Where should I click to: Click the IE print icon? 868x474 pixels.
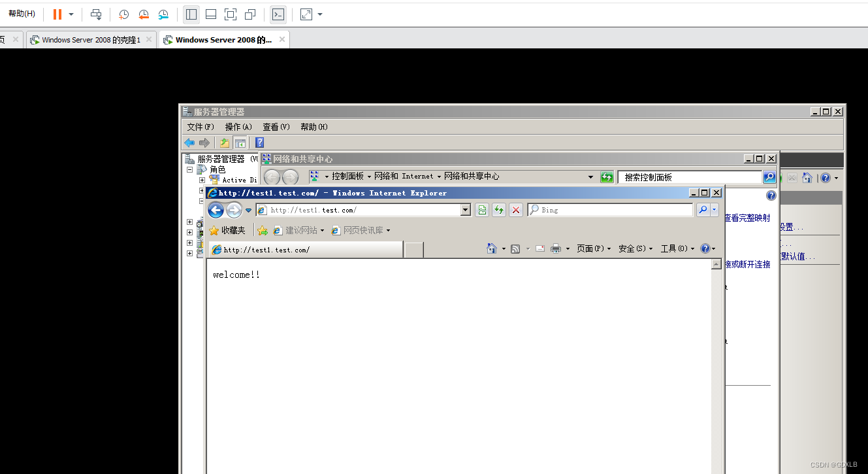pyautogui.click(x=556, y=248)
